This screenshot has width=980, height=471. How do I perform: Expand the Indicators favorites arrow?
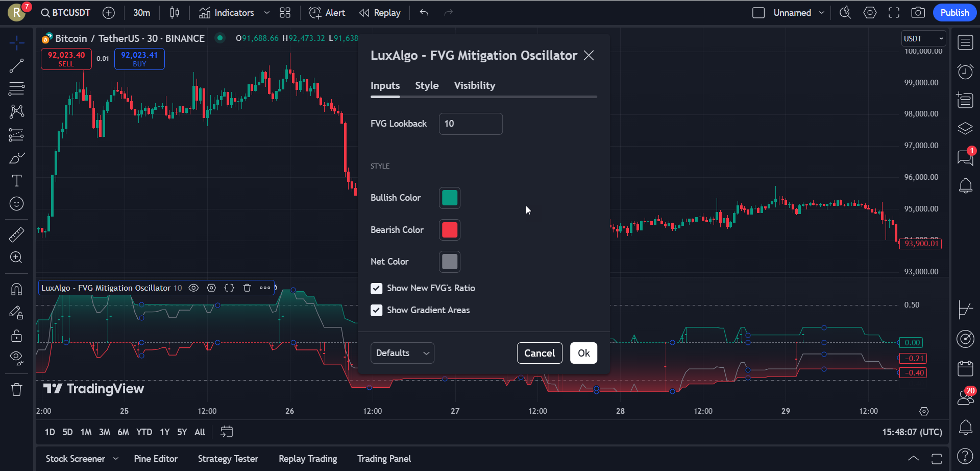coord(266,13)
